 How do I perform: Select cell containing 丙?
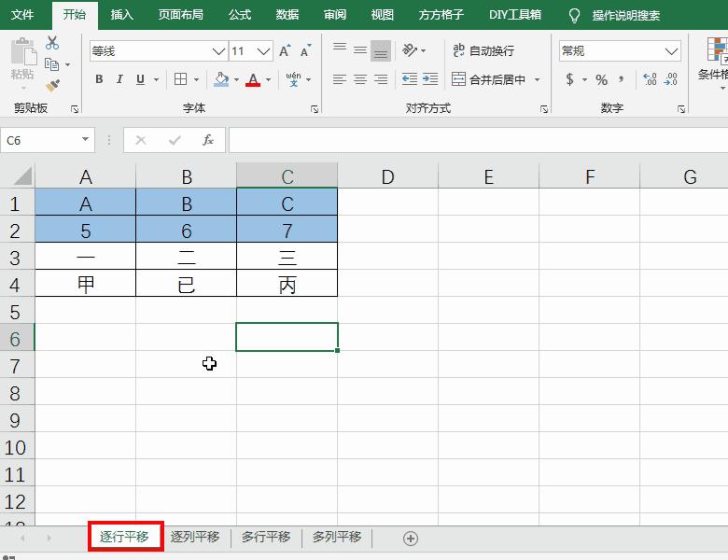[287, 284]
